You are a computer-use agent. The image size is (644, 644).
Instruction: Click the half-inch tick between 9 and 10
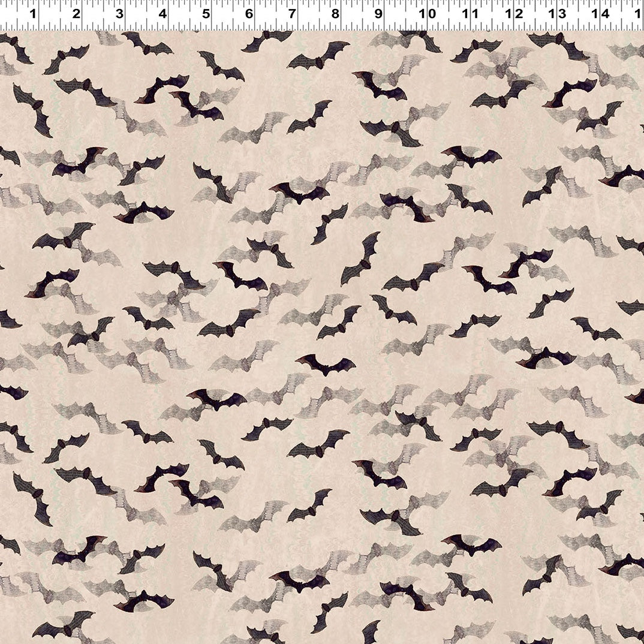(x=406, y=25)
